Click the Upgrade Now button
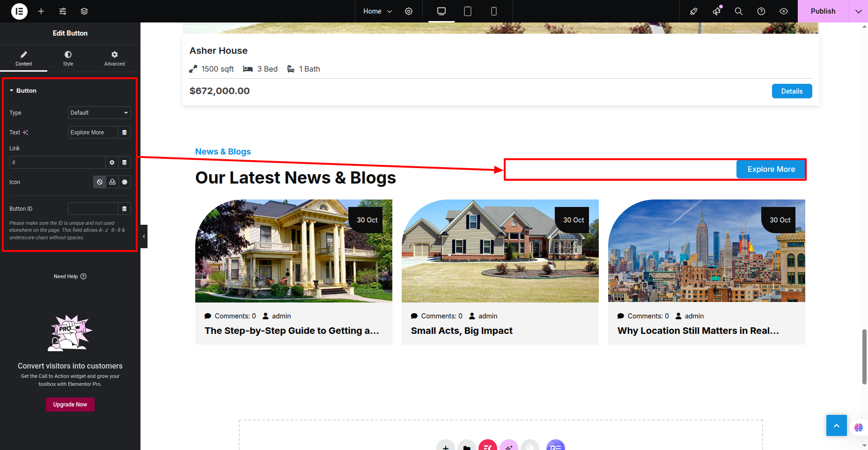 coord(70,405)
